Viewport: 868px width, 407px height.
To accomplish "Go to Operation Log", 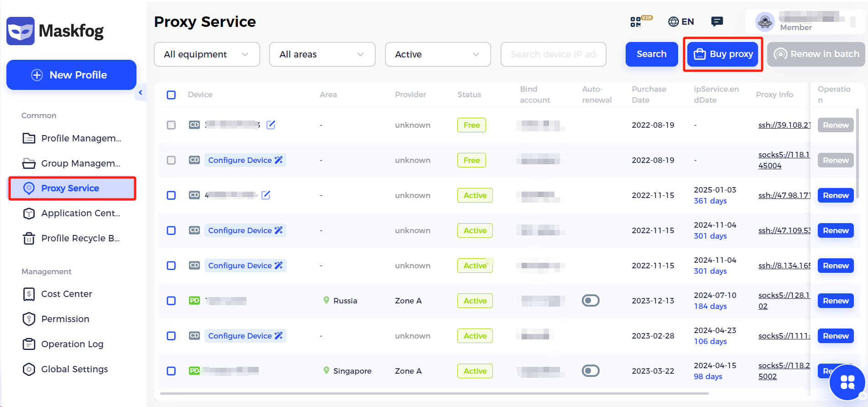I will pyautogui.click(x=72, y=344).
